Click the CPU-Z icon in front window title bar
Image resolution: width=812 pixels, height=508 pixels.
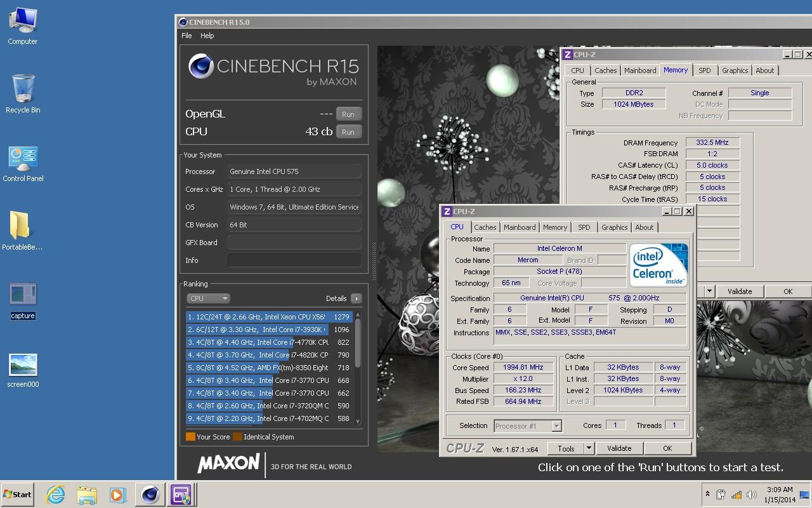click(x=447, y=211)
